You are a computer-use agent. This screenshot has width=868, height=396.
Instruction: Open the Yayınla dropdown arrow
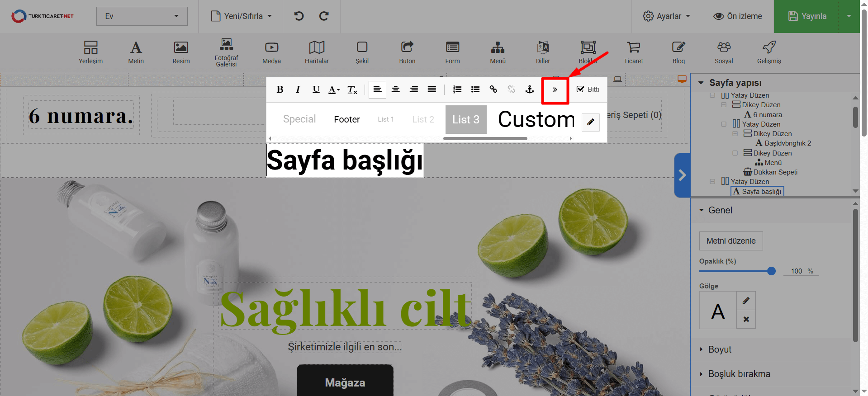849,16
